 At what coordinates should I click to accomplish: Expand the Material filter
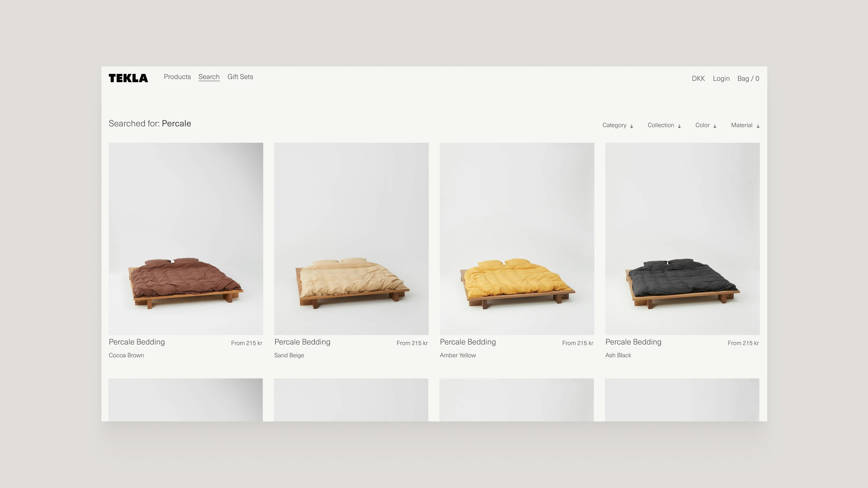coord(745,125)
